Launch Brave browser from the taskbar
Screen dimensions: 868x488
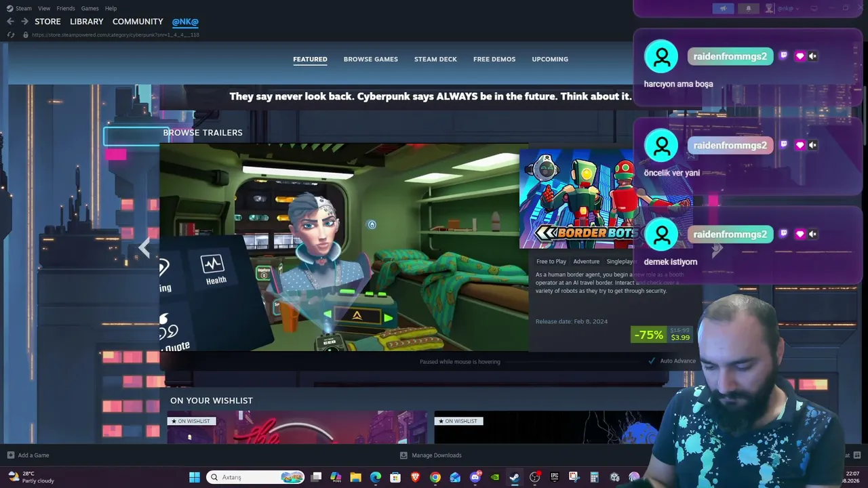[415, 477]
